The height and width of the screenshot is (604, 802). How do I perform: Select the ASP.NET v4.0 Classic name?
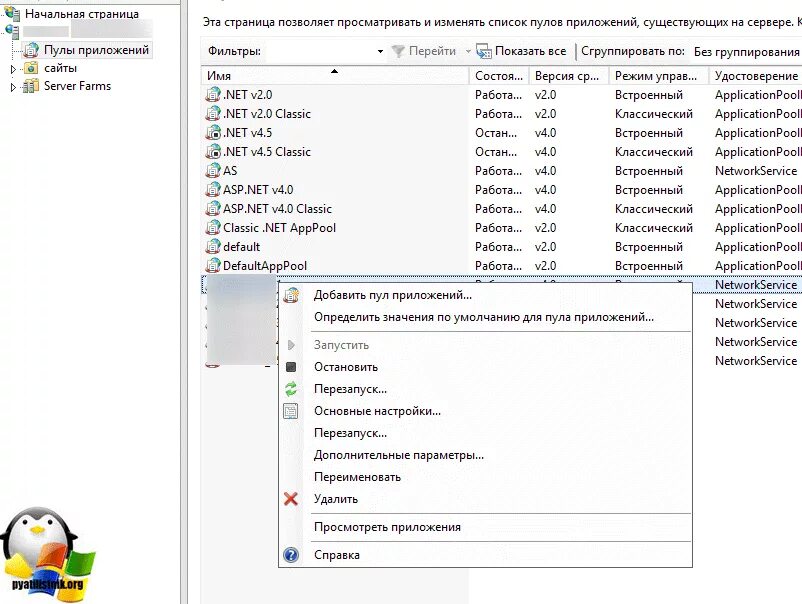point(277,209)
